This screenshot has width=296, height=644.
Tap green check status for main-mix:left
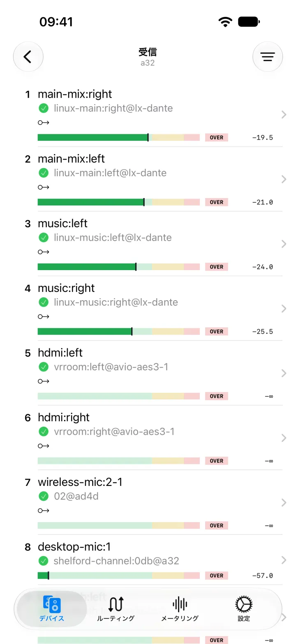tap(44, 173)
